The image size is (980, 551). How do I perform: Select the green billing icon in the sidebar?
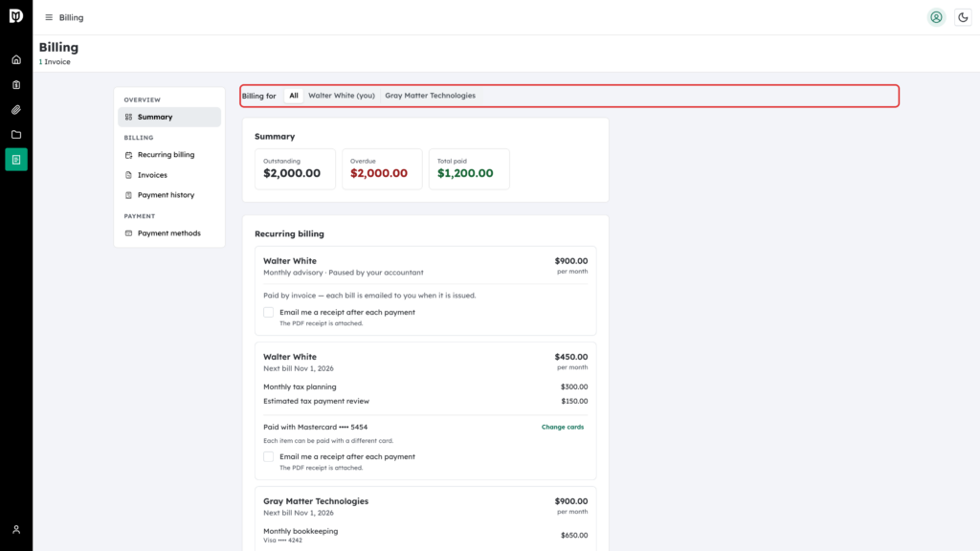[x=16, y=160]
